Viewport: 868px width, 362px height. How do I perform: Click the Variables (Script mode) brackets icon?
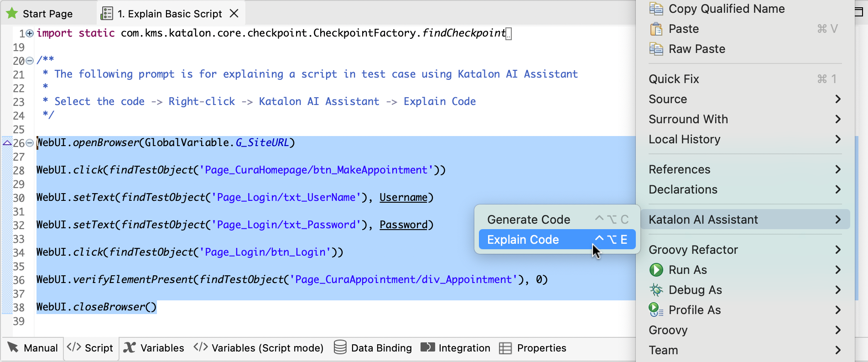(201, 347)
